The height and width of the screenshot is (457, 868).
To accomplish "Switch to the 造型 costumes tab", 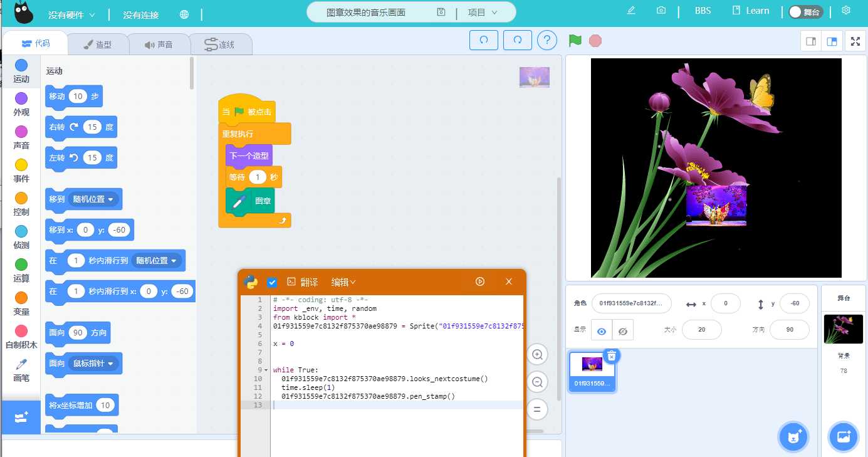I will [97, 45].
